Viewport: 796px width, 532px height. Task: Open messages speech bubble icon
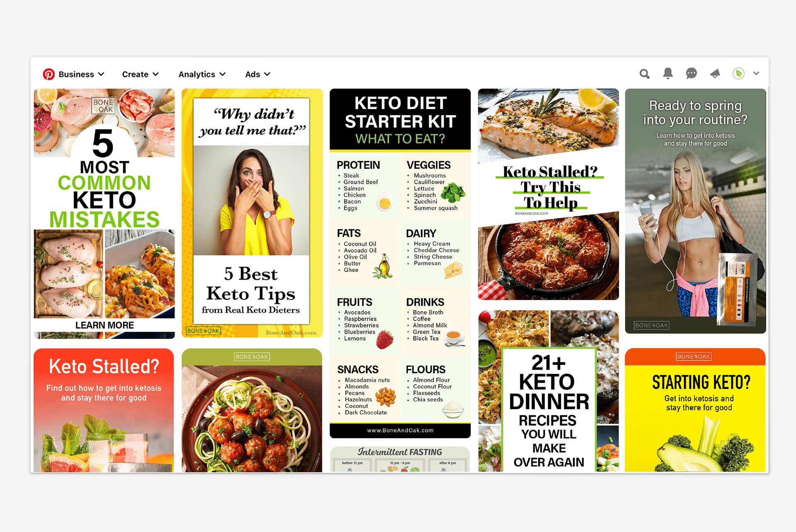pyautogui.click(x=691, y=74)
